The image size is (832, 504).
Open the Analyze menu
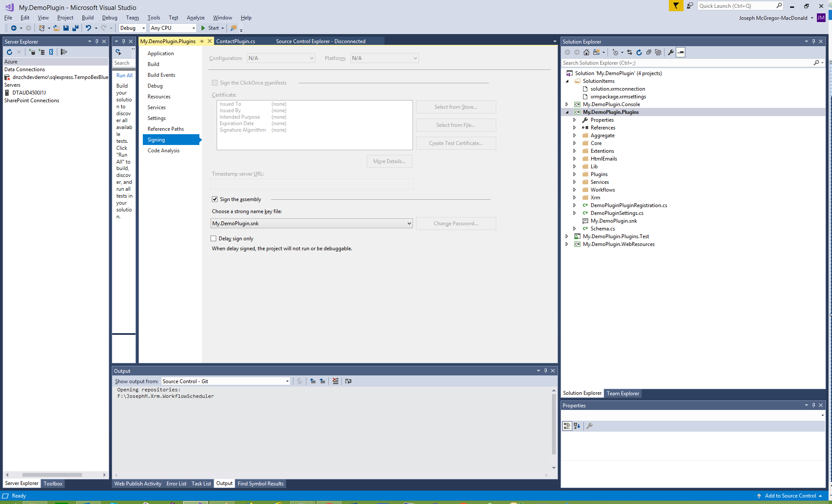coord(195,18)
